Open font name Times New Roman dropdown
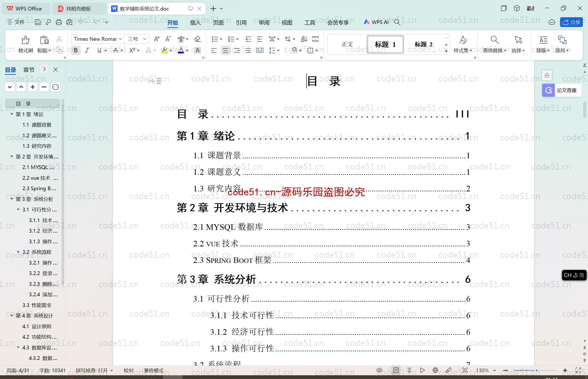The width and height of the screenshot is (588, 379). [x=121, y=39]
